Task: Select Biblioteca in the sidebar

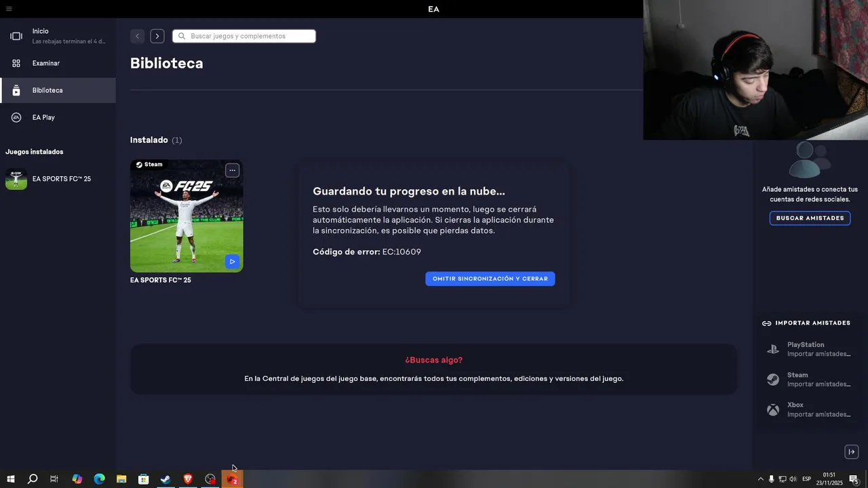Action: click(58, 90)
